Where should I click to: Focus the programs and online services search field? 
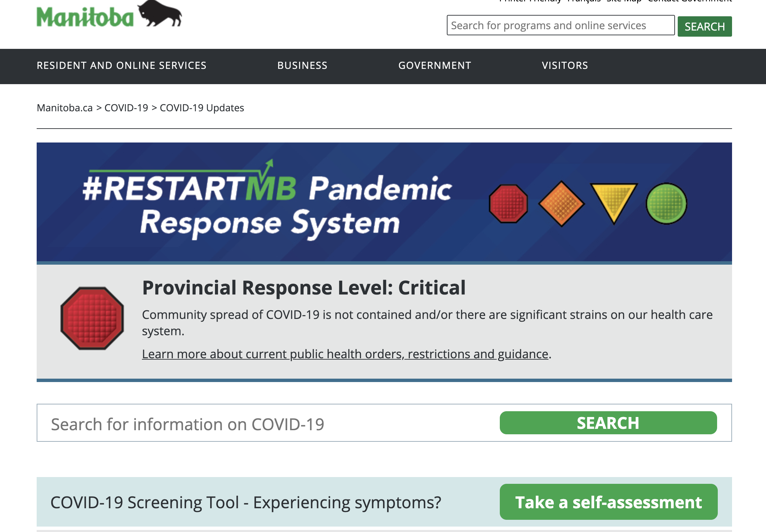coord(560,25)
